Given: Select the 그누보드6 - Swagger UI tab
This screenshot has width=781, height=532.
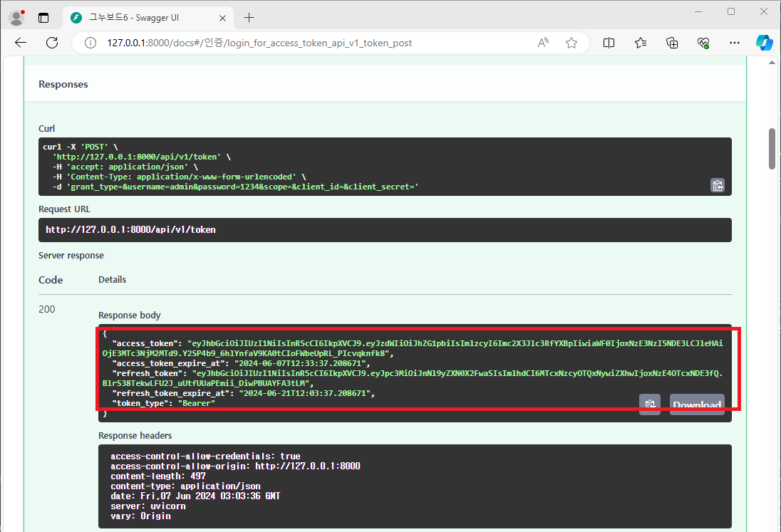Looking at the screenshot, I should point(143,17).
